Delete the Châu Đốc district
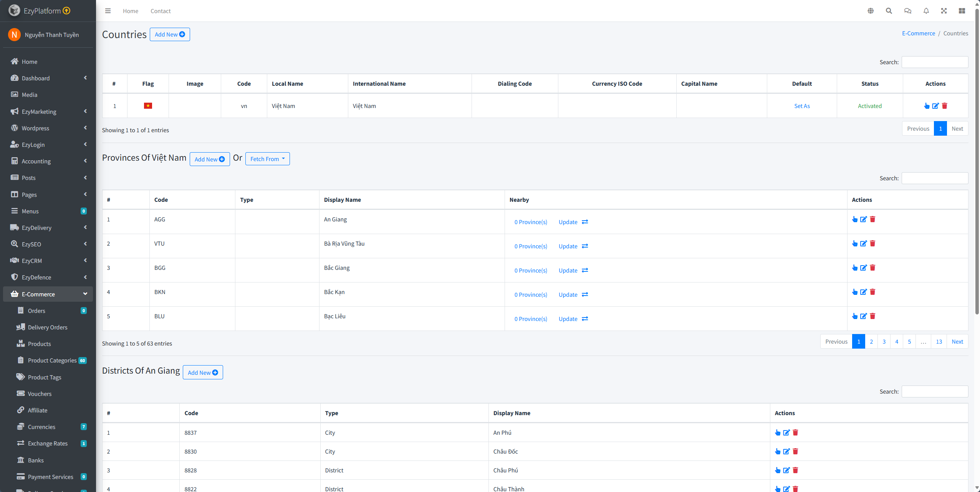The width and height of the screenshot is (980, 492). tap(795, 451)
